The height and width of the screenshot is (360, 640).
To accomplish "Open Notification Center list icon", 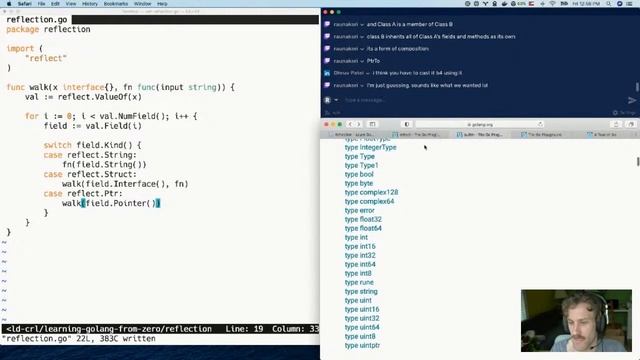I will [630, 4].
